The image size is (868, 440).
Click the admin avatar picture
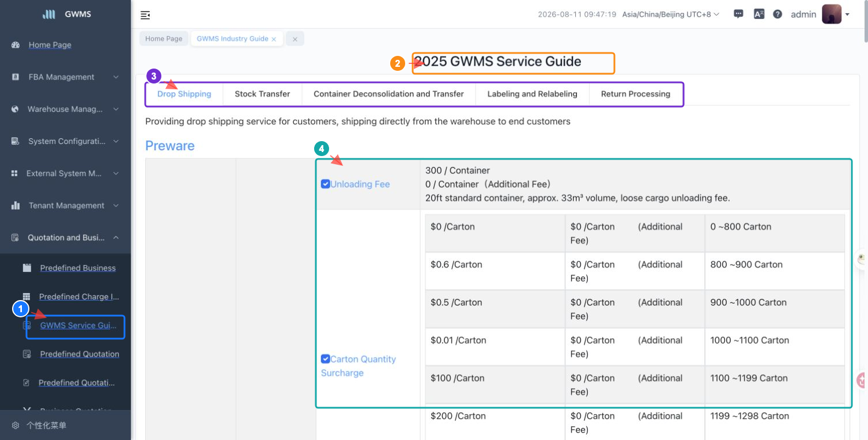[x=832, y=14]
